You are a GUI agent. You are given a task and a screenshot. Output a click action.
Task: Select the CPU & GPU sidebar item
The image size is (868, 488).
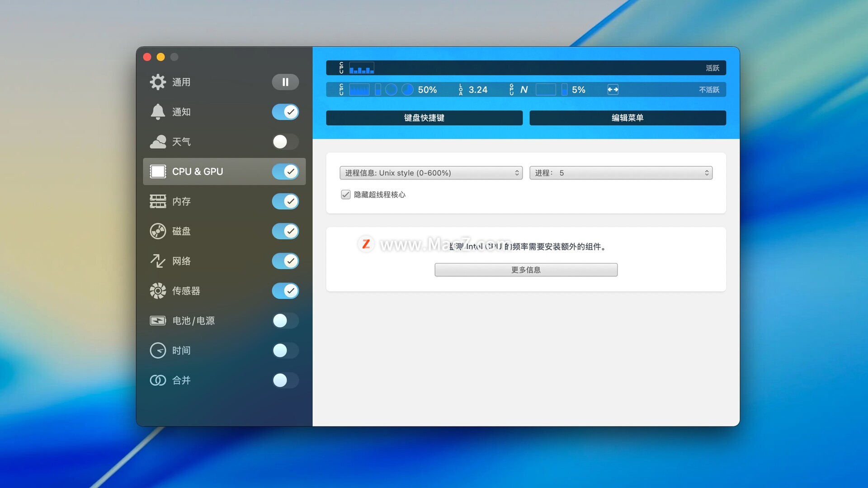click(x=198, y=172)
